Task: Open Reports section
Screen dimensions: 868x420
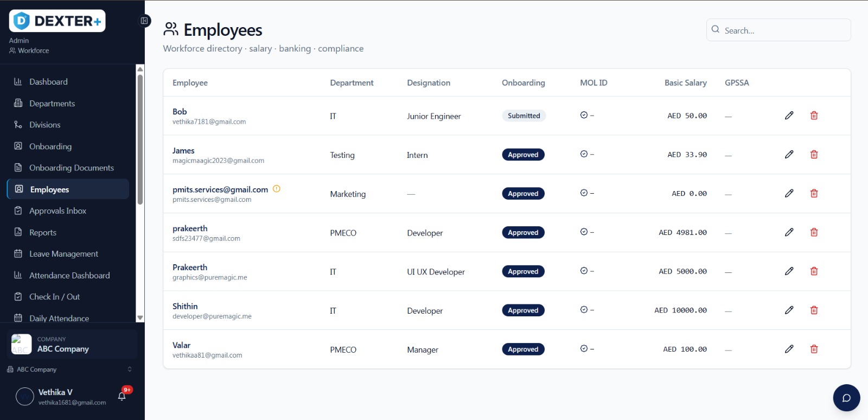Action: pyautogui.click(x=68, y=232)
